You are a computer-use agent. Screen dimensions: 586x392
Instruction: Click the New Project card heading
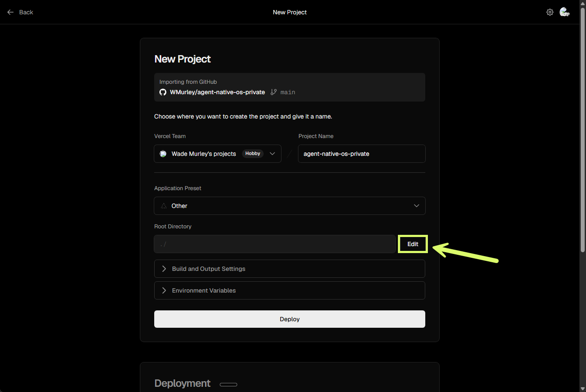(x=182, y=59)
